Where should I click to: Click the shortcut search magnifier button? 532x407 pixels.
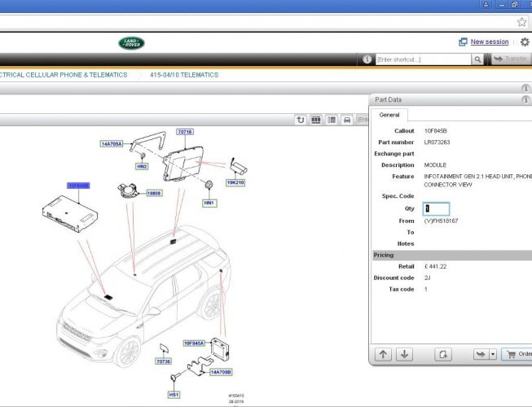click(477, 59)
